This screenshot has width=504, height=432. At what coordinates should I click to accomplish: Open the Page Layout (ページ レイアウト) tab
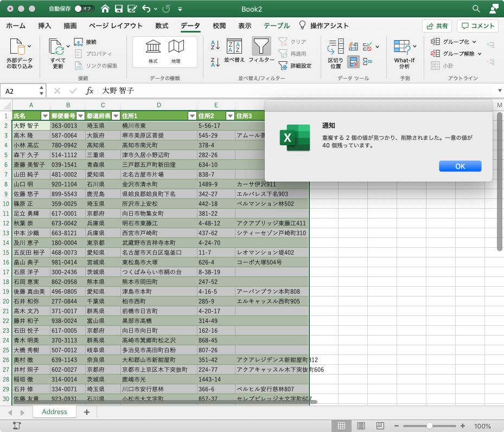[116, 25]
